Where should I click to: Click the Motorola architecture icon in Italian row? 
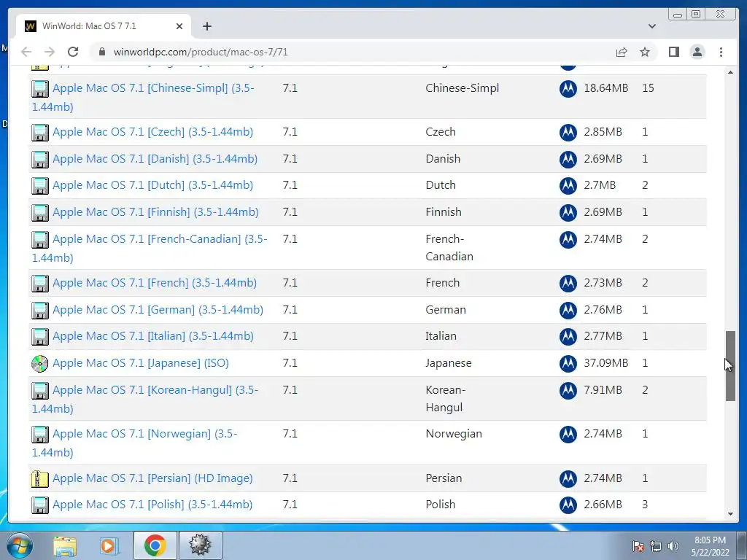point(568,337)
